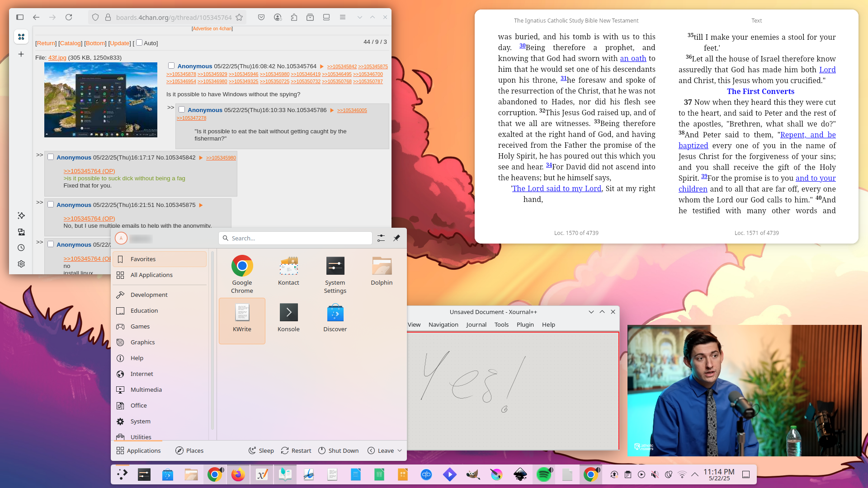Viewport: 868px width, 488px height.
Task: Toggle night light icon in system tray
Action: [669, 474]
